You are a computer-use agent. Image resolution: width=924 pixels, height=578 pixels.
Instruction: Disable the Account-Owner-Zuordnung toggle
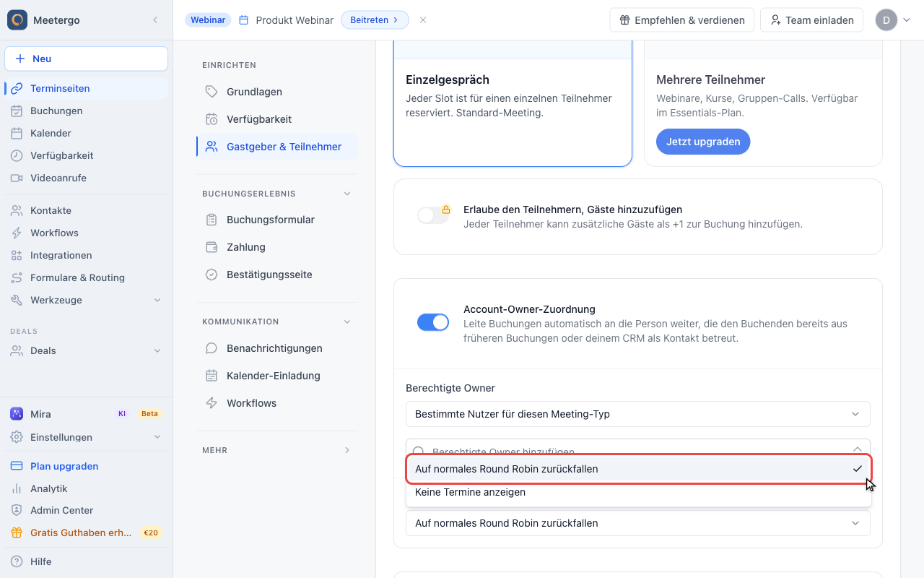click(x=433, y=322)
